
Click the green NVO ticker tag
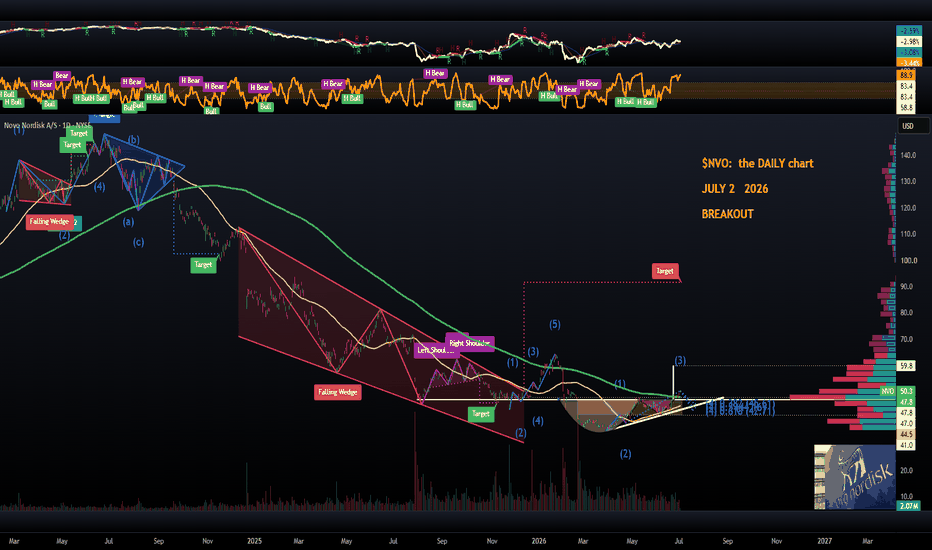click(887, 391)
